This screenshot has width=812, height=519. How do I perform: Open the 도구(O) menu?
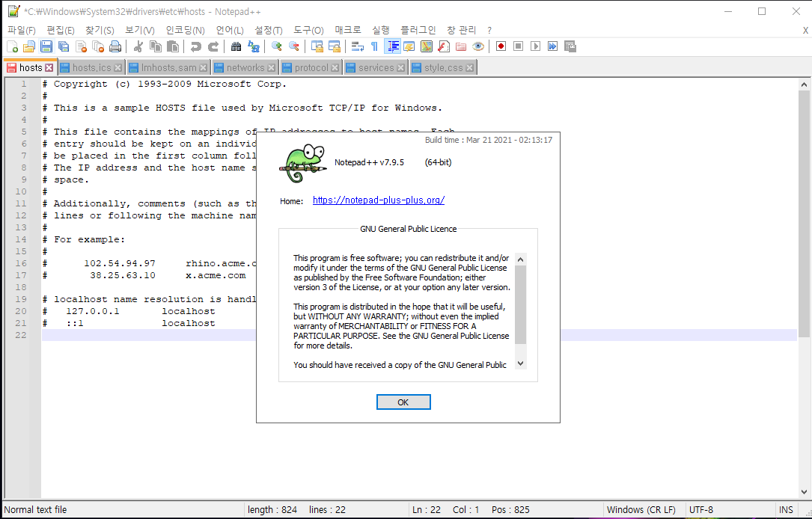point(308,30)
